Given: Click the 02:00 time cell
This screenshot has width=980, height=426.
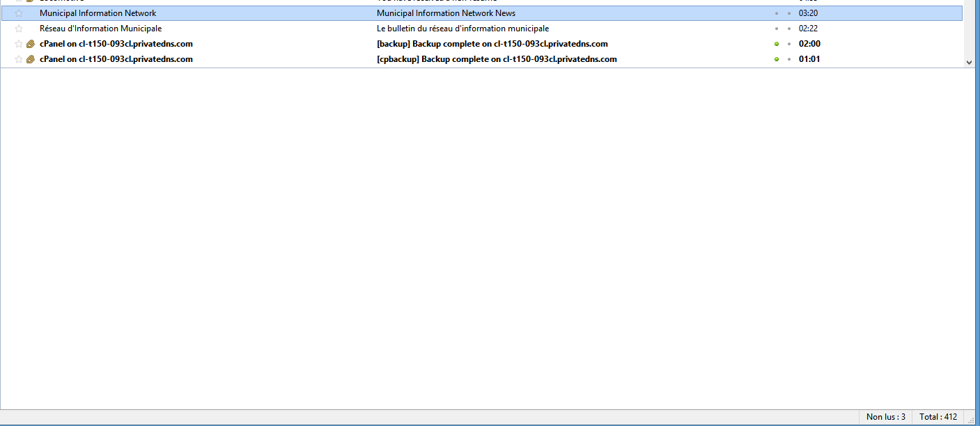Looking at the screenshot, I should [x=809, y=44].
